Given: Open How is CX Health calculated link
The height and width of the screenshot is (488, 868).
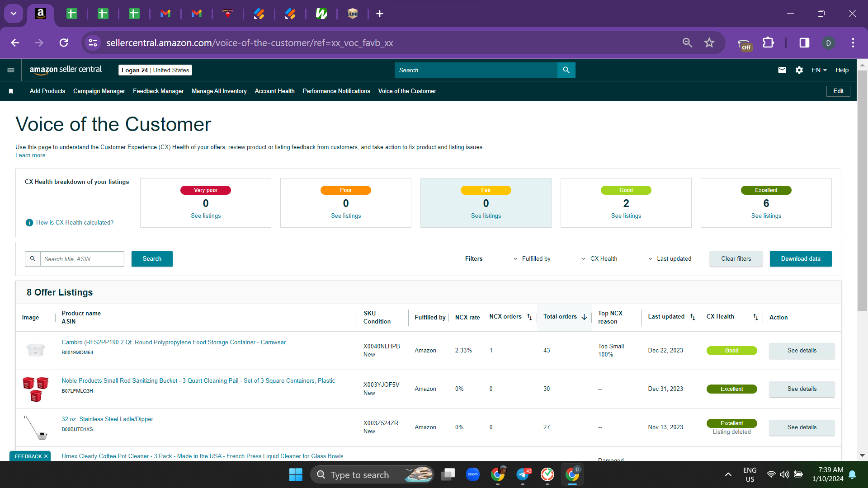Looking at the screenshot, I should (x=75, y=223).
